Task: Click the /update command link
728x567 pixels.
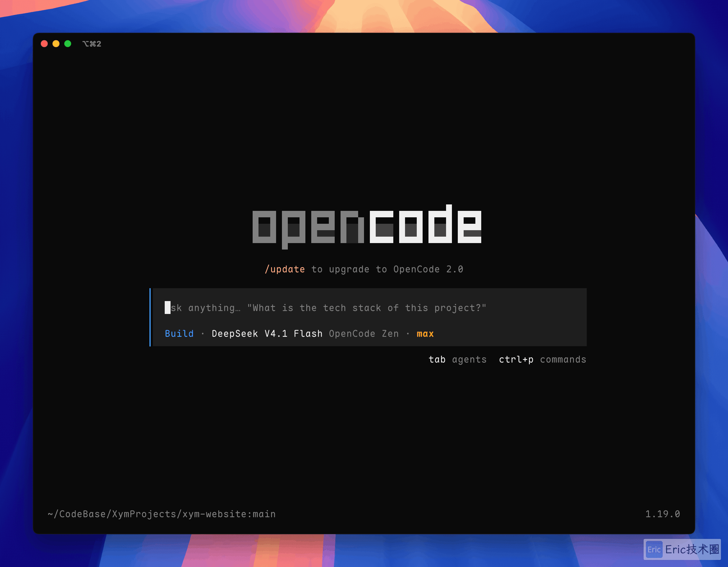Action: coord(284,269)
